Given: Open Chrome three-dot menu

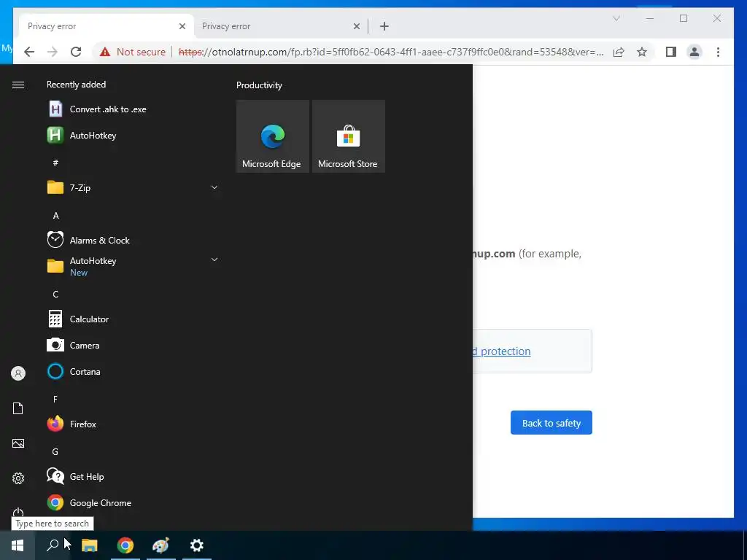Looking at the screenshot, I should tap(718, 52).
